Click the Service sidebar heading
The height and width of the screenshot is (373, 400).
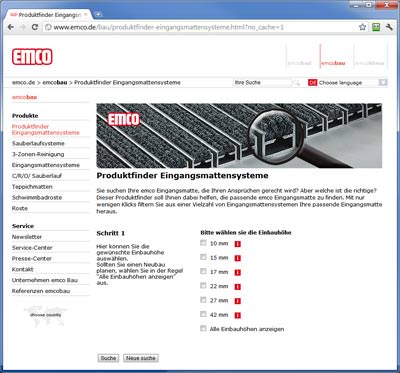pos(23,226)
